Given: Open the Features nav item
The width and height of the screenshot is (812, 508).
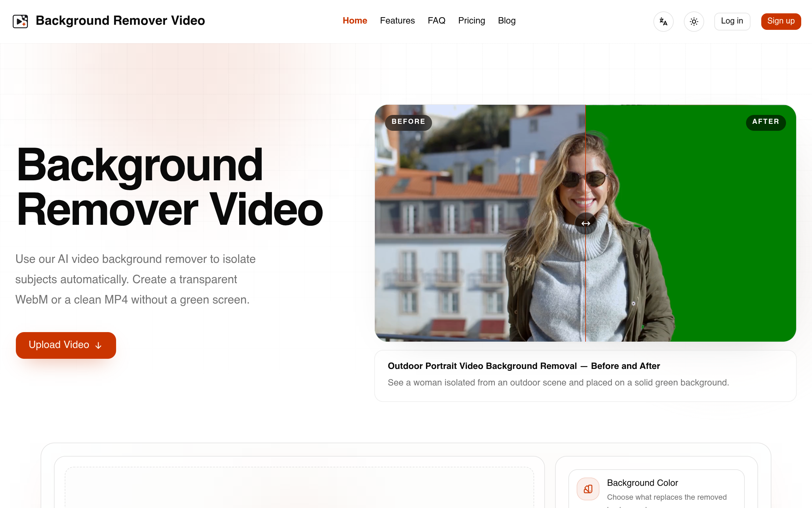Looking at the screenshot, I should [x=397, y=21].
